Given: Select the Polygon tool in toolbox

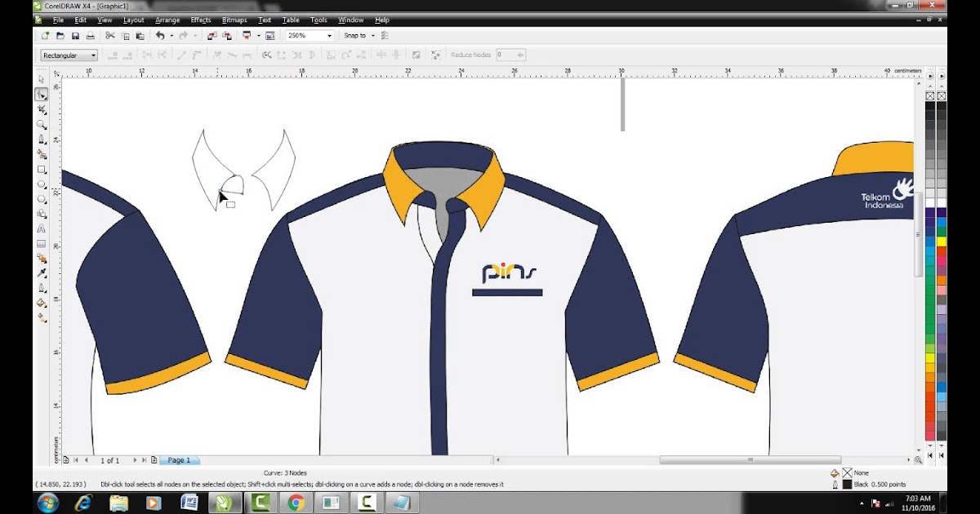Looking at the screenshot, I should pos(42,199).
